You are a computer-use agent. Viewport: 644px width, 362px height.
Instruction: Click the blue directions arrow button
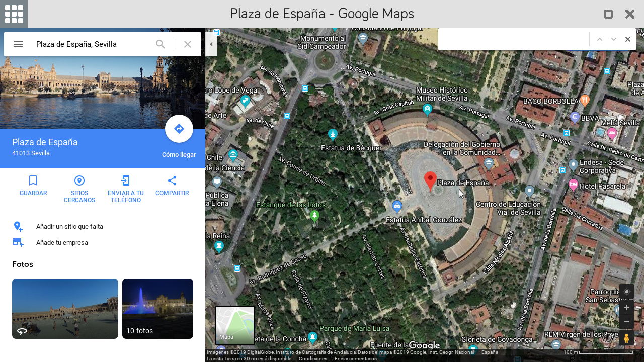click(179, 129)
